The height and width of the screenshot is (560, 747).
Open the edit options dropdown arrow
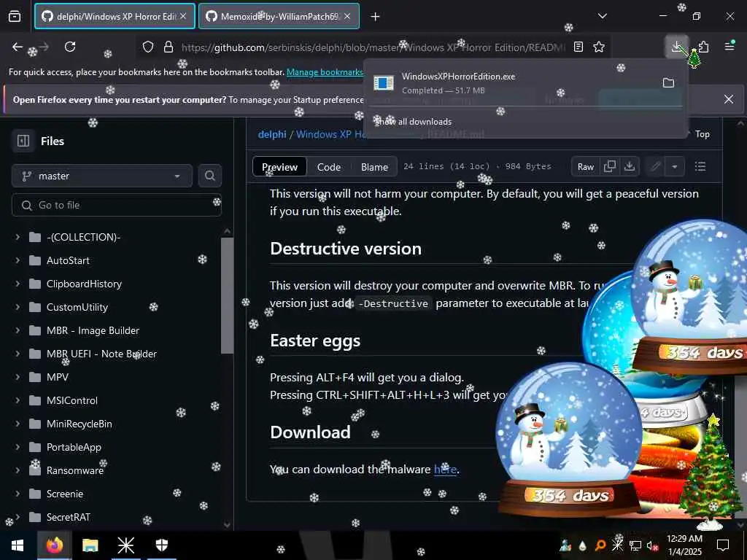[675, 167]
